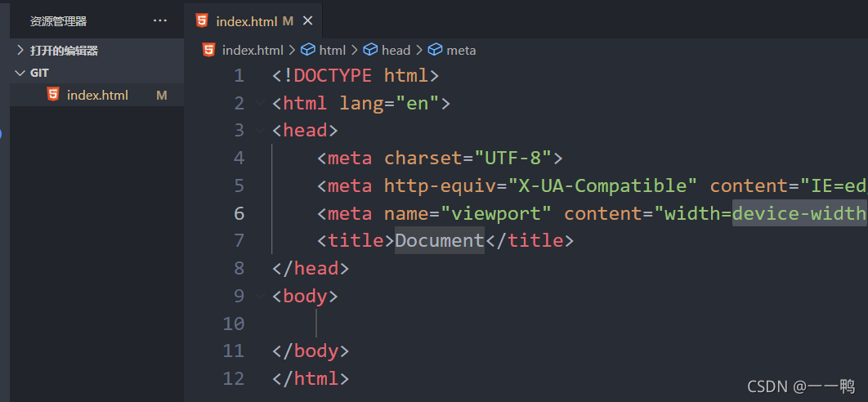Click the lang attribute on line 2

[361, 103]
